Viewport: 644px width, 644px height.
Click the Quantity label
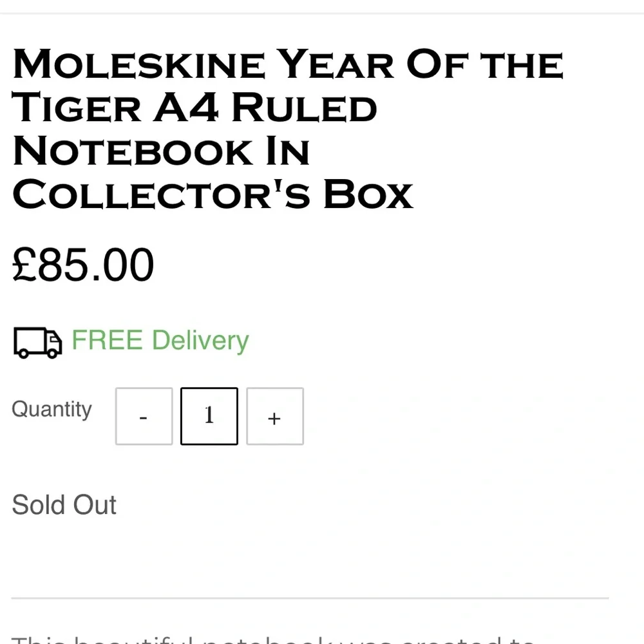(52, 408)
